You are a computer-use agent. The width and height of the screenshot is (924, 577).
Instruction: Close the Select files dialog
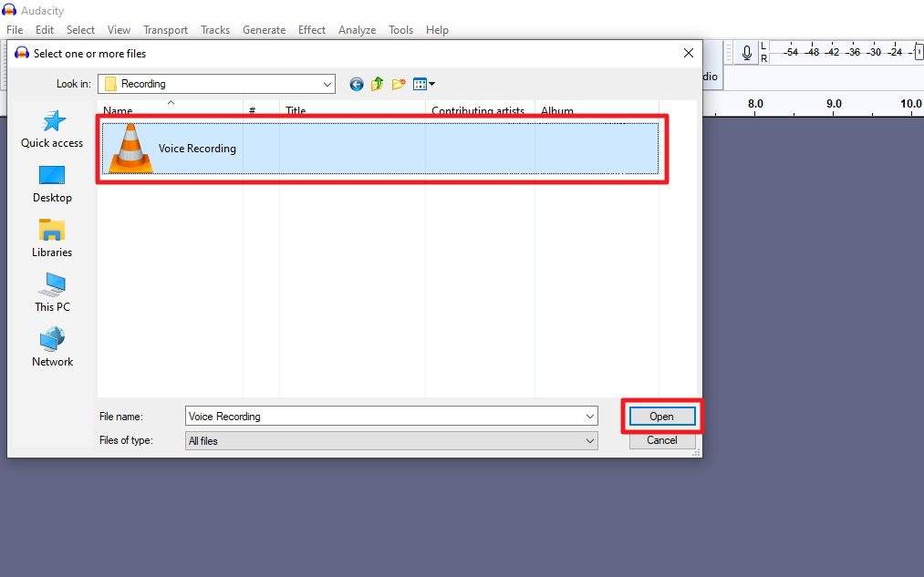(x=689, y=53)
